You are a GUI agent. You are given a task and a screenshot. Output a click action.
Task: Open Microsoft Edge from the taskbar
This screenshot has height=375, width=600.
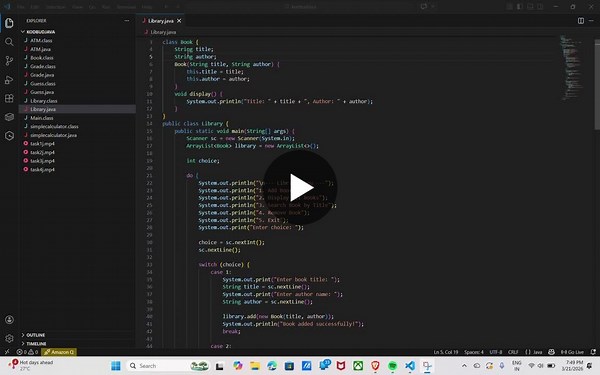[x=272, y=366]
